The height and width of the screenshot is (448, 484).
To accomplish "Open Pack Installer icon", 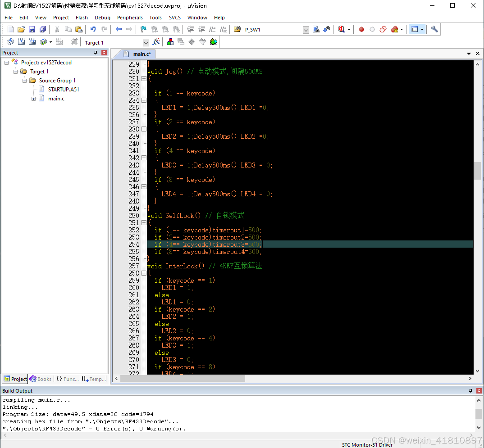I will pyautogui.click(x=213, y=42).
